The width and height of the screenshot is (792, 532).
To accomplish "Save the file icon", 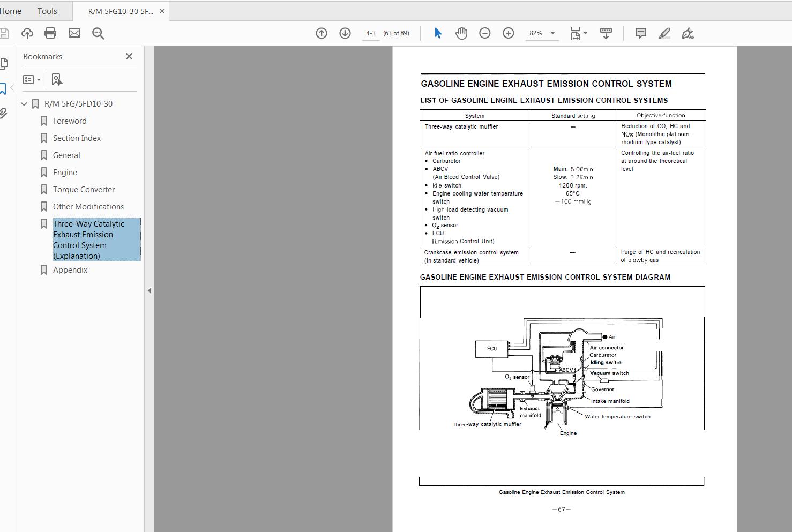I will click(x=4, y=33).
